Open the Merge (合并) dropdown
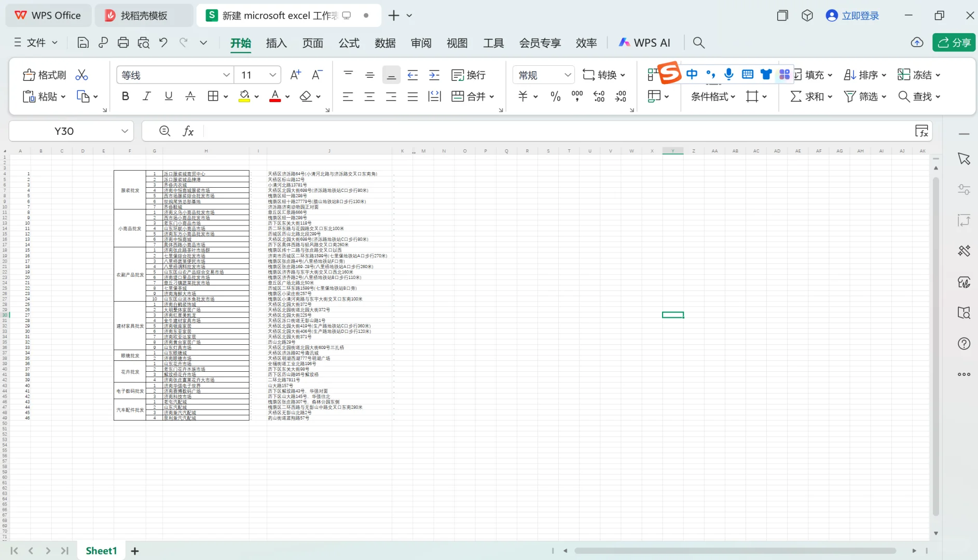The width and height of the screenshot is (978, 560). pyautogui.click(x=473, y=96)
